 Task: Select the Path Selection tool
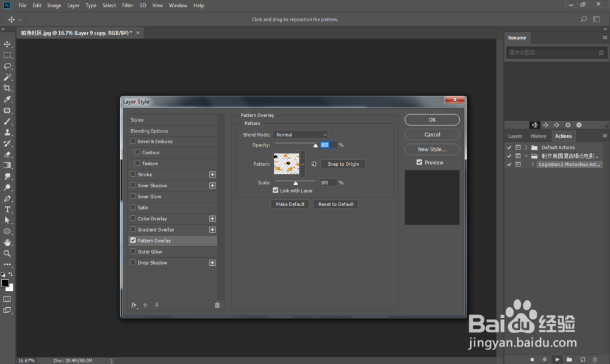(7, 221)
